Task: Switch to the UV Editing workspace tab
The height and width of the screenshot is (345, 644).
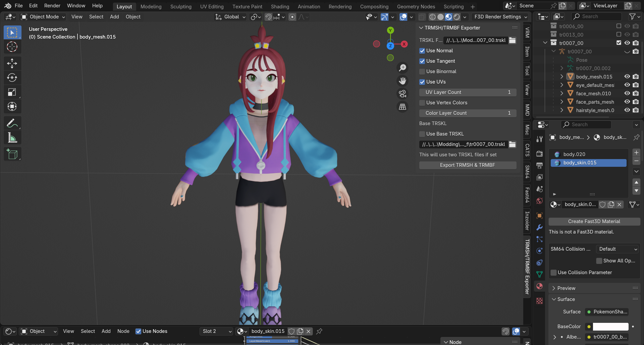Action: 212,6
